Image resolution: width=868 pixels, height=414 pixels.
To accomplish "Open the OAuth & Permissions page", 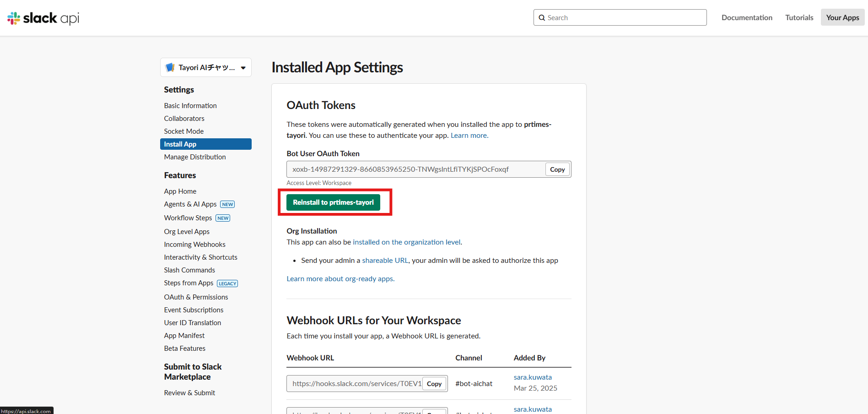I will coord(196,297).
